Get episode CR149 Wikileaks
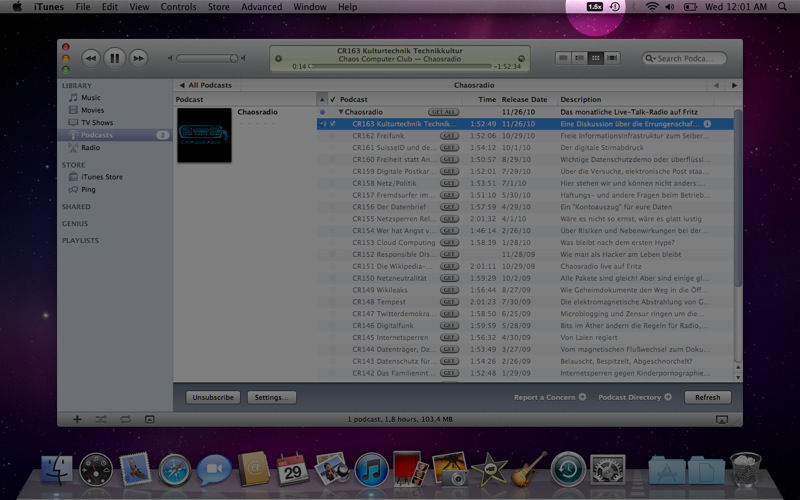 pos(449,290)
